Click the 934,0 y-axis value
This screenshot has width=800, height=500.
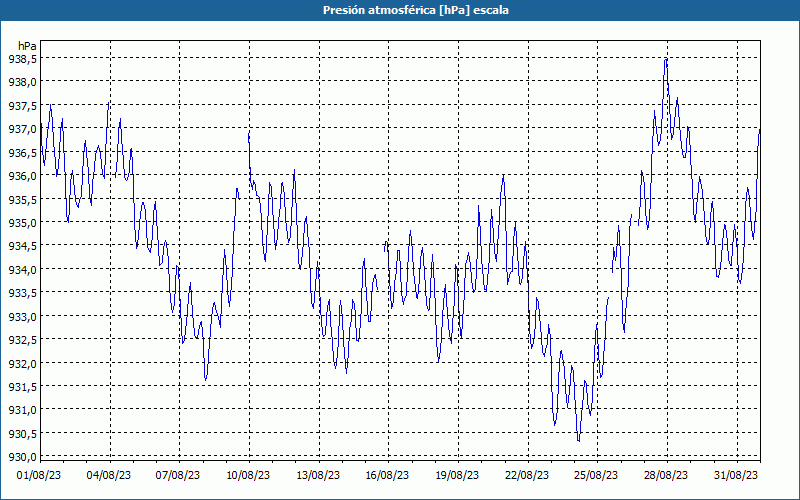tap(23, 270)
